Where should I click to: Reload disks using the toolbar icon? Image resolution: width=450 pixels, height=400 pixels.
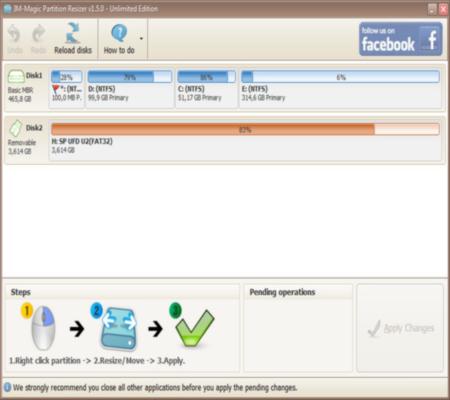click(73, 33)
